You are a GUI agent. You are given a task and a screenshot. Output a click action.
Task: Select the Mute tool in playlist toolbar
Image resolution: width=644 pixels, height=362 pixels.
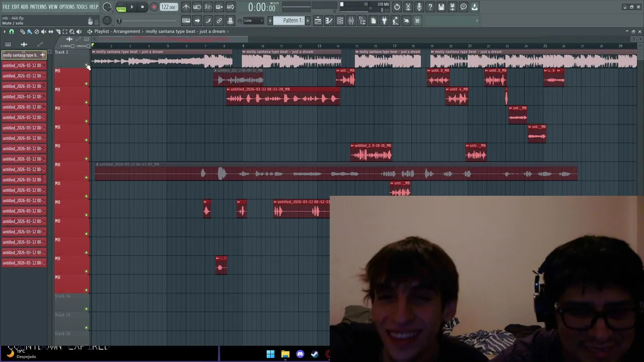coord(43,32)
